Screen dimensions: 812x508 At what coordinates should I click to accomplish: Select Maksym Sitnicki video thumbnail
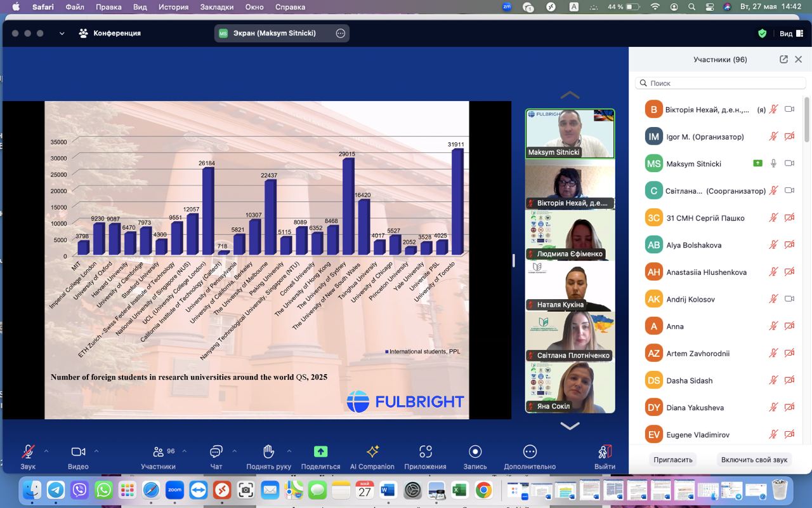570,134
